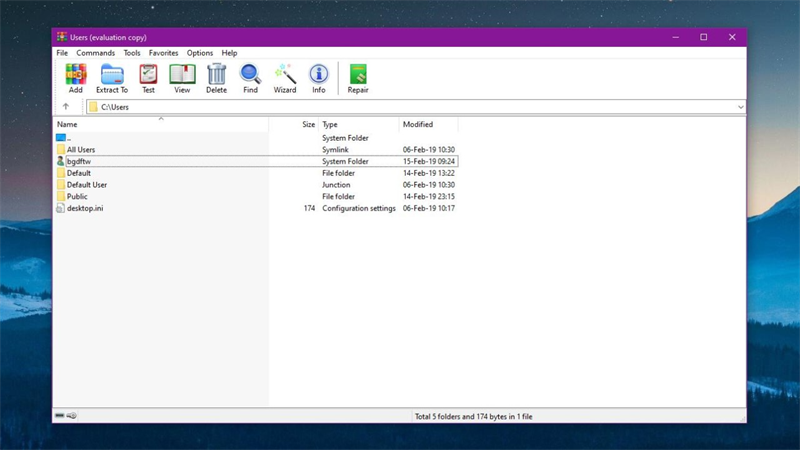
Task: Select the "All Users" name text
Action: point(81,149)
